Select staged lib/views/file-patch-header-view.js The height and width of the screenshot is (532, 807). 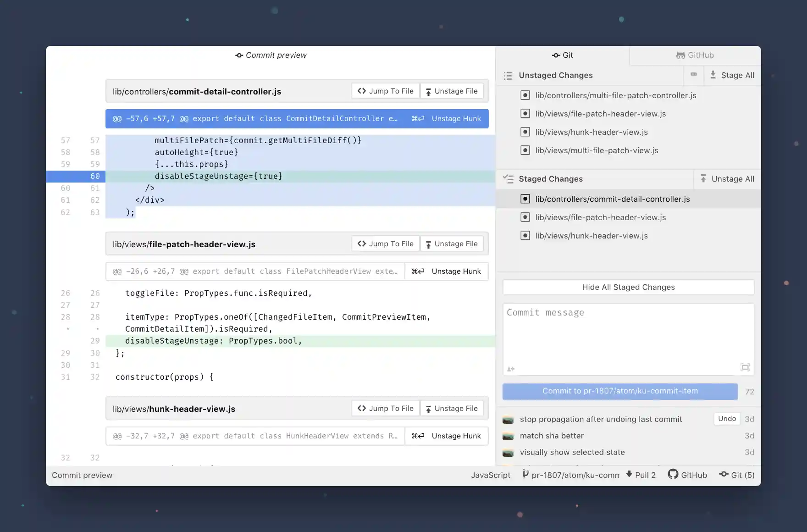[629, 217]
